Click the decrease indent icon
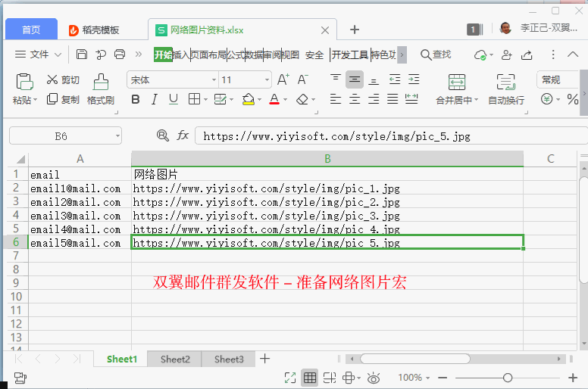The height and width of the screenshot is (389, 588). [x=395, y=79]
